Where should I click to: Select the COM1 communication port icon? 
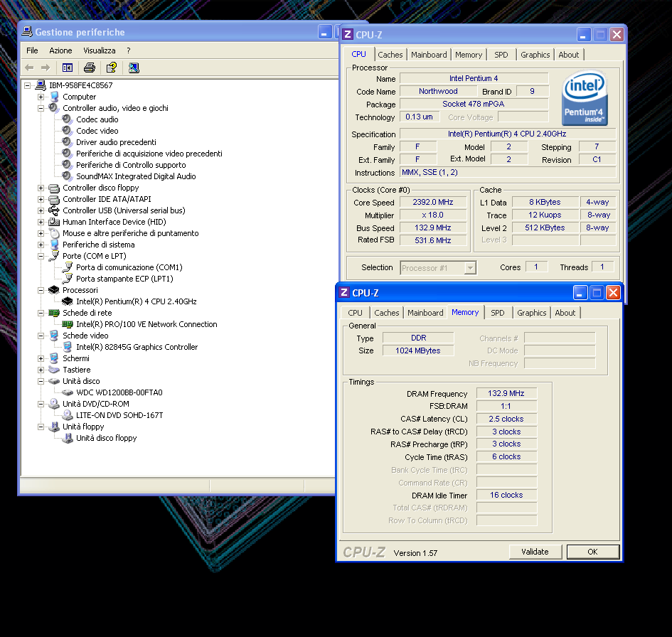[68, 267]
